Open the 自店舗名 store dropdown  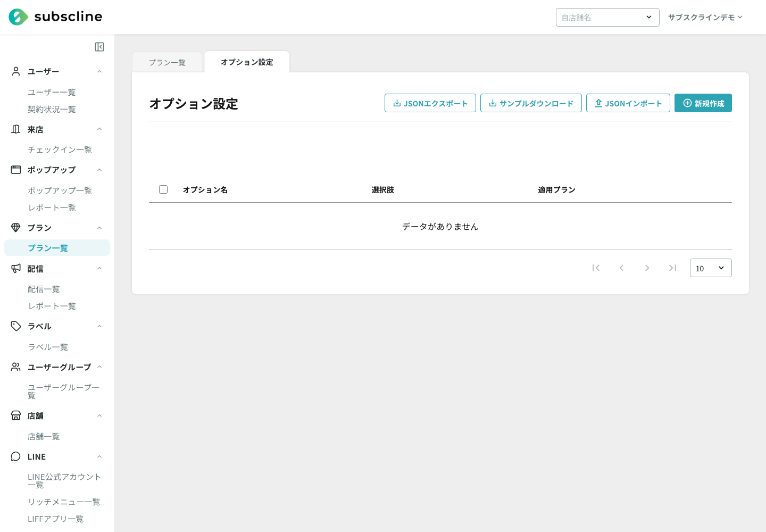(607, 17)
